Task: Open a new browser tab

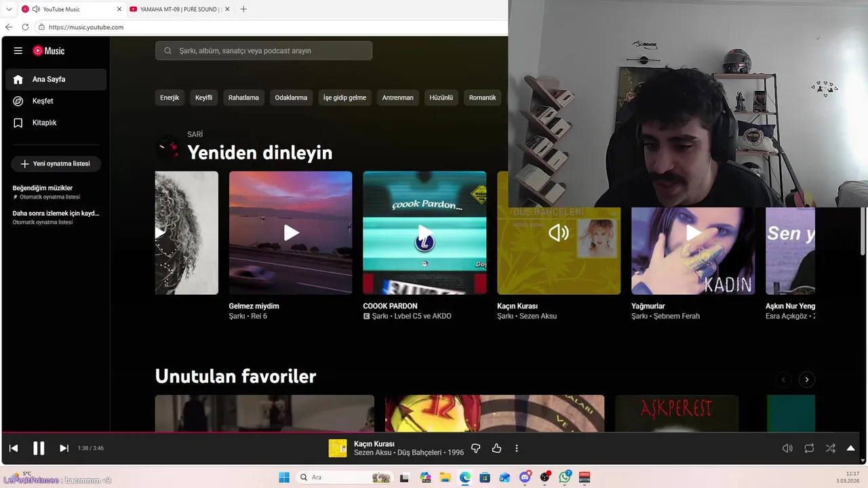Action: [x=243, y=9]
